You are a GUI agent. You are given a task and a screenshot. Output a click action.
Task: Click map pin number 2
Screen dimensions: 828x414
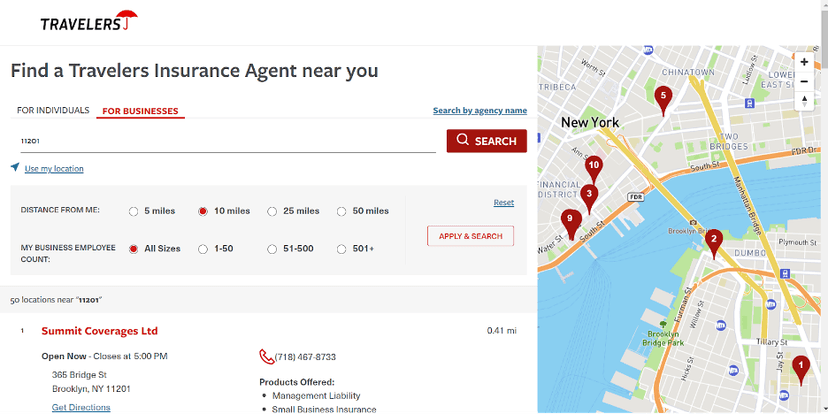[x=714, y=240]
